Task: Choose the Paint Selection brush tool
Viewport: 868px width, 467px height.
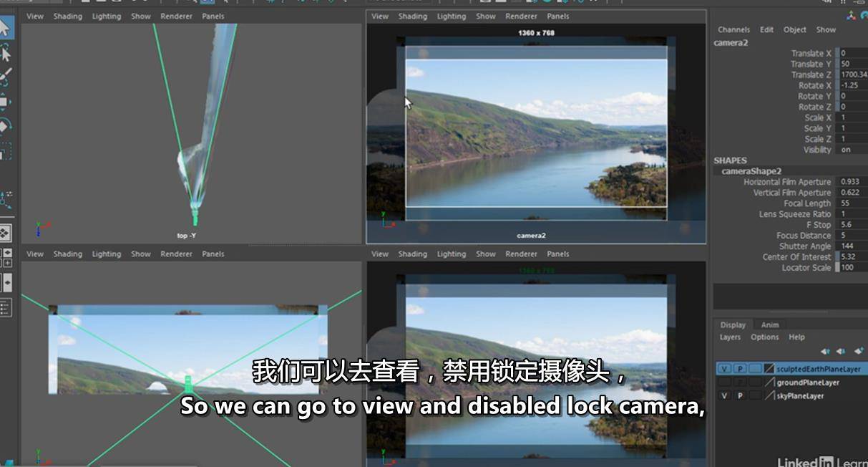Action: click(4, 77)
